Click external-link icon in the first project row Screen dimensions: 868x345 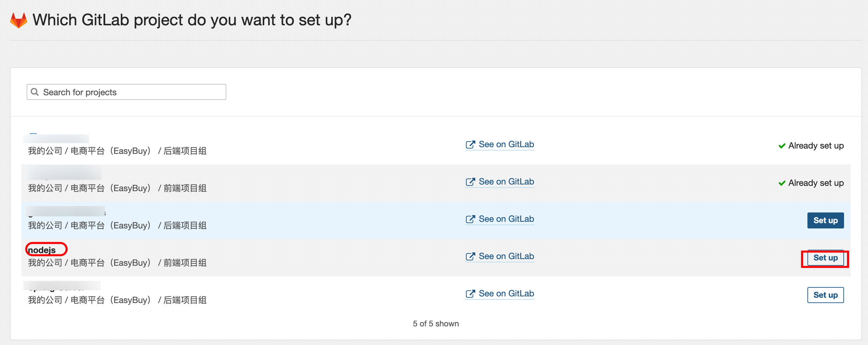(x=470, y=145)
